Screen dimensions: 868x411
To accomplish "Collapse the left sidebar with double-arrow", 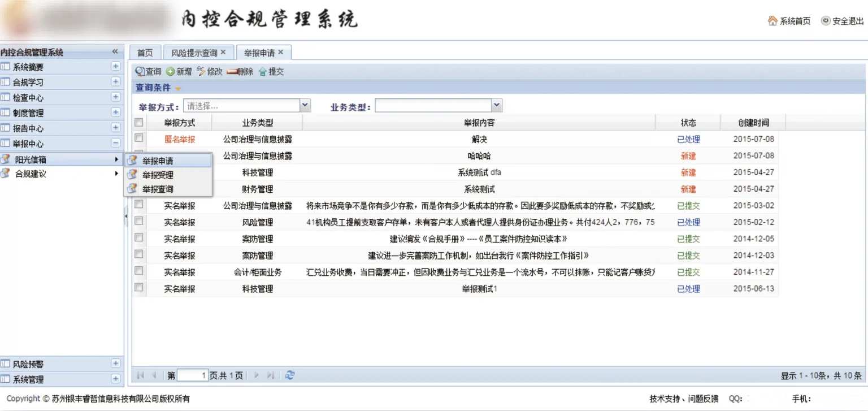I will [115, 52].
